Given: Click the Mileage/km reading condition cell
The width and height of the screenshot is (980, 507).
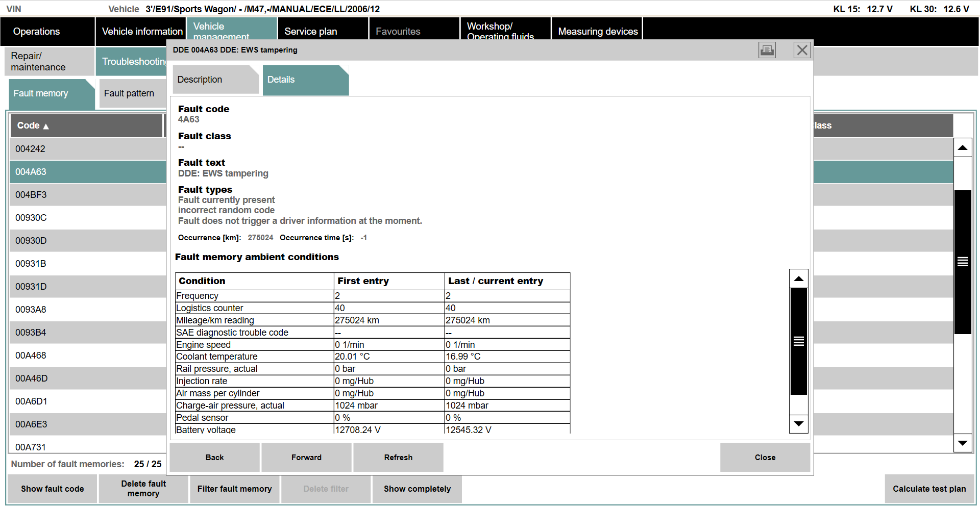Looking at the screenshot, I should click(x=254, y=320).
